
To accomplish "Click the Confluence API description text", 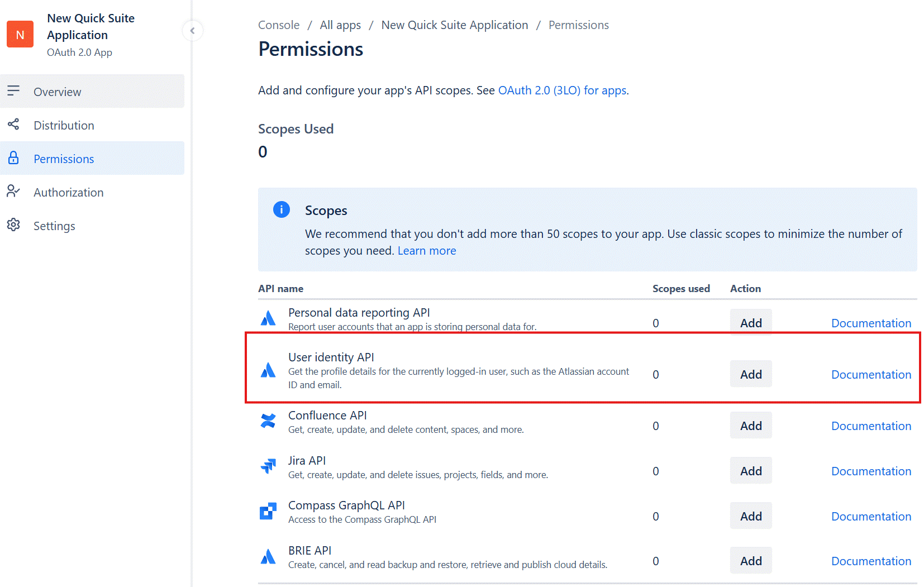I will [406, 429].
